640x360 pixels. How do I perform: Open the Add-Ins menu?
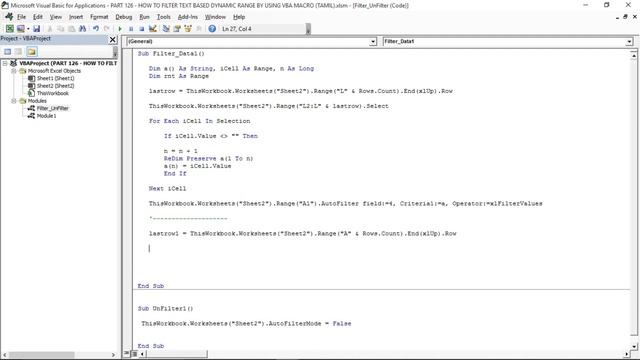[x=187, y=17]
